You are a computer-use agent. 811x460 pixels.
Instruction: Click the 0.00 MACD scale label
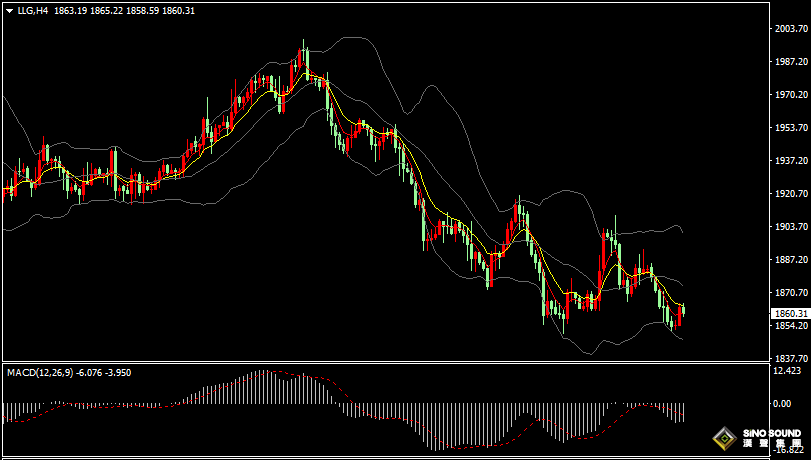(x=782, y=404)
